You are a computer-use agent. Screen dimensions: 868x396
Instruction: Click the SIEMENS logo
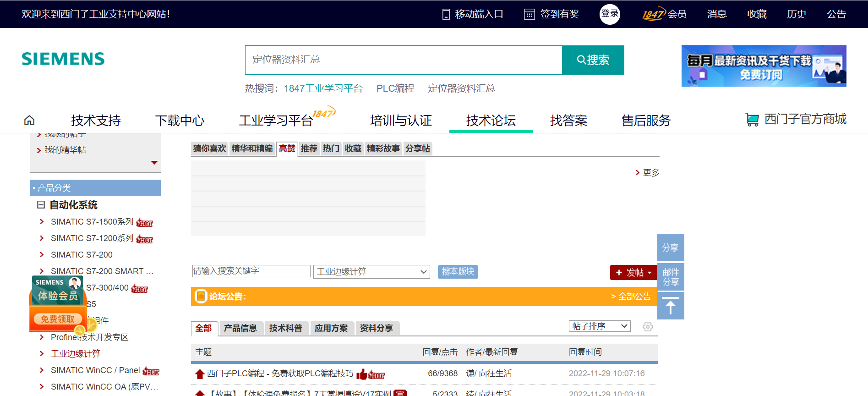coord(63,59)
